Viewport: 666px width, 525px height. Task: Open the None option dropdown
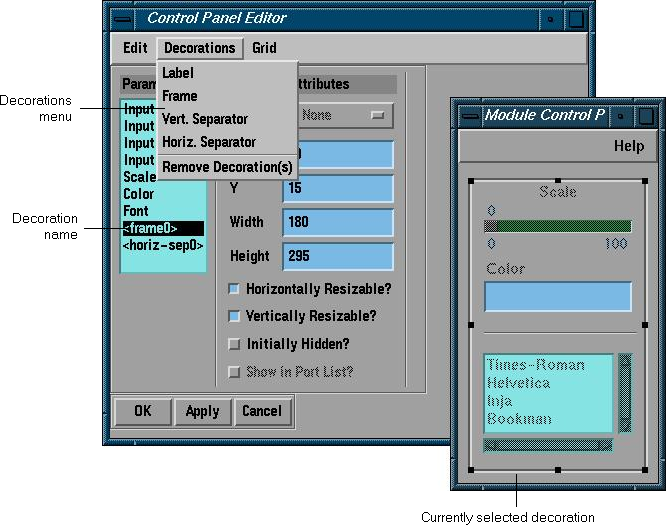[x=340, y=115]
